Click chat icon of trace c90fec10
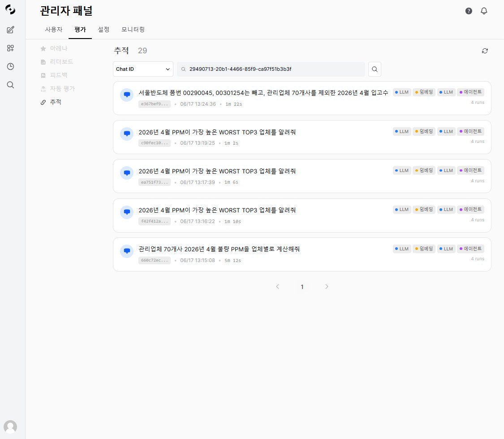The height and width of the screenshot is (439, 504). point(127,133)
